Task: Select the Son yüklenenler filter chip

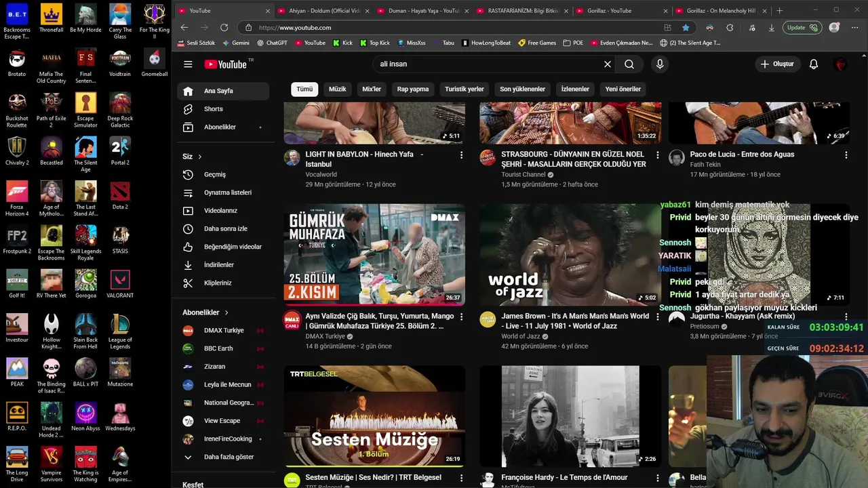Action: 522,89
